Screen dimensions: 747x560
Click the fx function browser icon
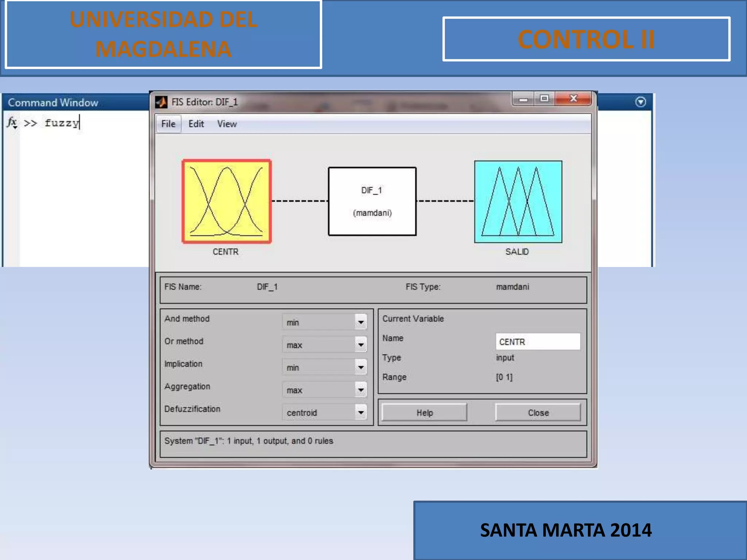pyautogui.click(x=12, y=122)
